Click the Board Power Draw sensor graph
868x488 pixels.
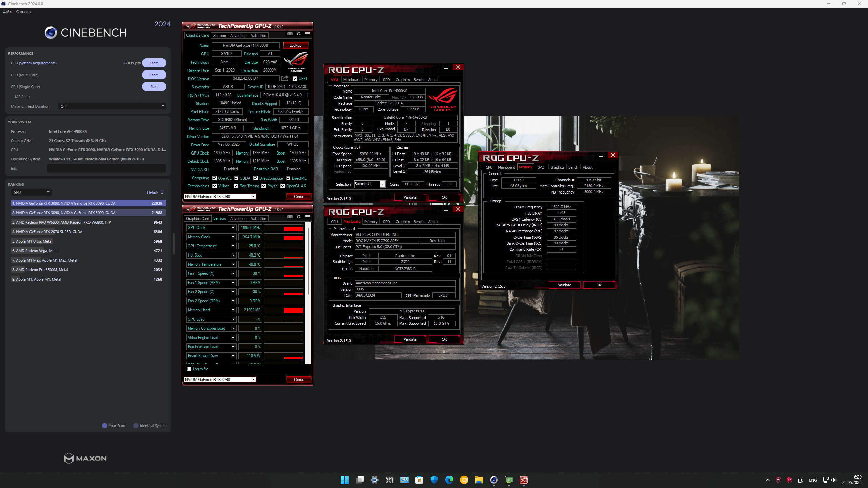[283, 356]
